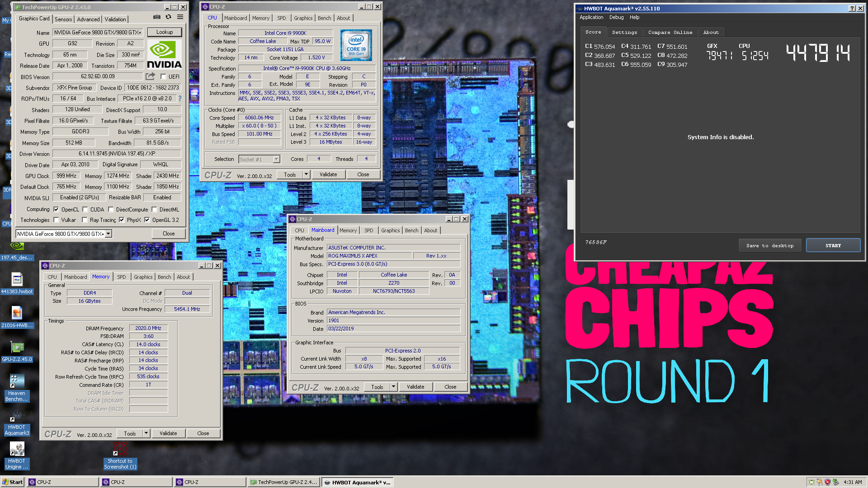The width and height of the screenshot is (868, 488).
Task: Click the Start button on the taskbar
Action: coord(13,482)
